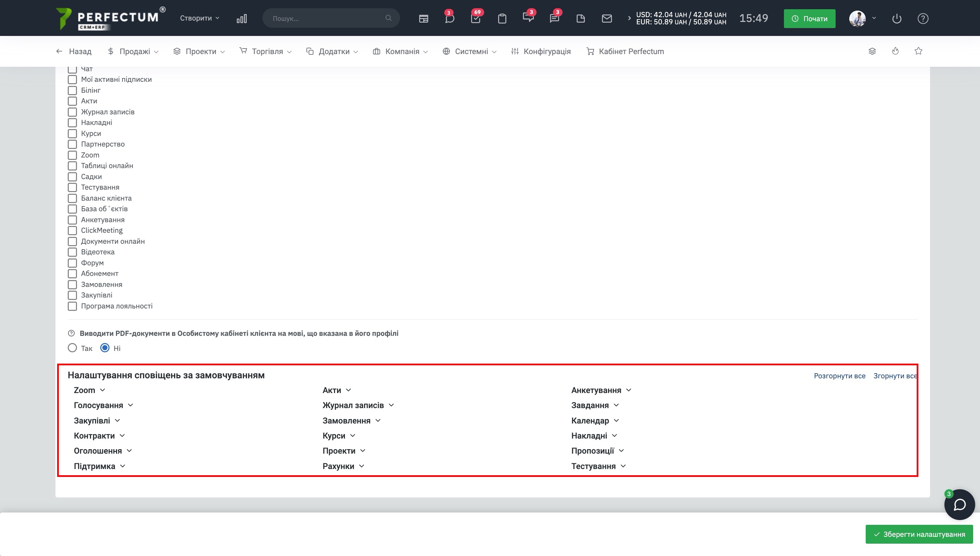This screenshot has height=556, width=980.
Task: Click the favorites star icon
Action: coord(918,51)
